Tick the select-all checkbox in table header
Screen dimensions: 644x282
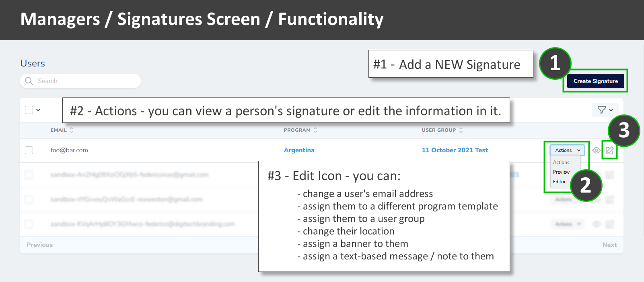point(29,110)
